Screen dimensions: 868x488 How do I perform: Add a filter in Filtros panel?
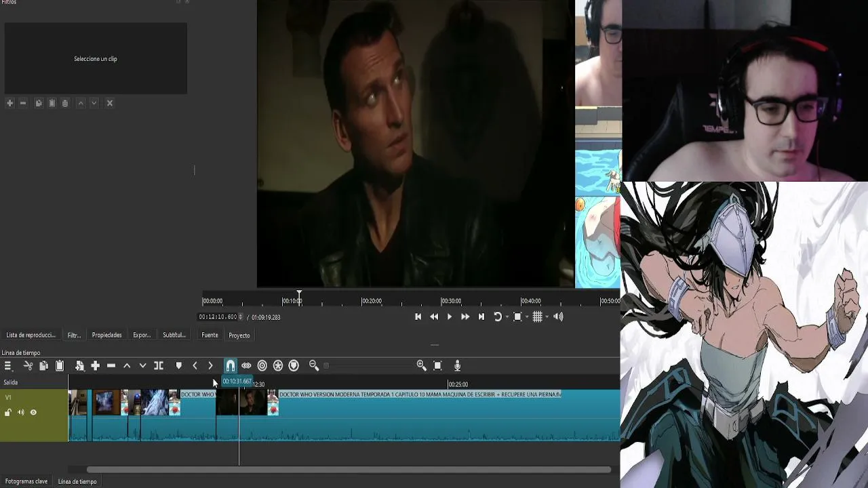tap(9, 103)
